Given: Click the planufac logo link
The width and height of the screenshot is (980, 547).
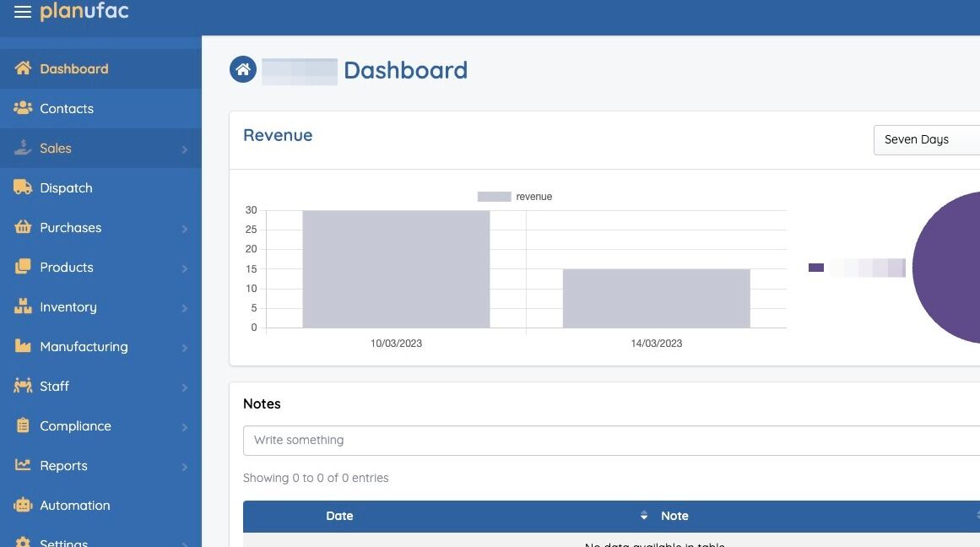Looking at the screenshot, I should (x=84, y=11).
